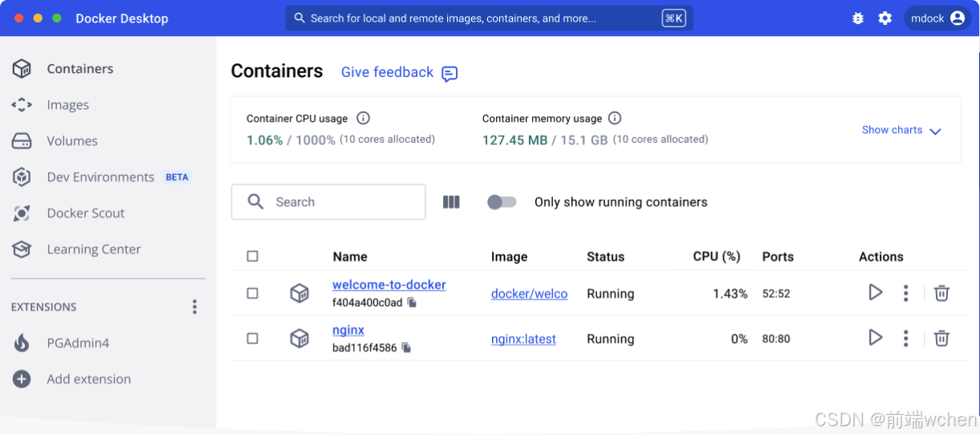Click the ⌘K shortcut badge
This screenshot has width=980, height=435.
[x=673, y=18]
